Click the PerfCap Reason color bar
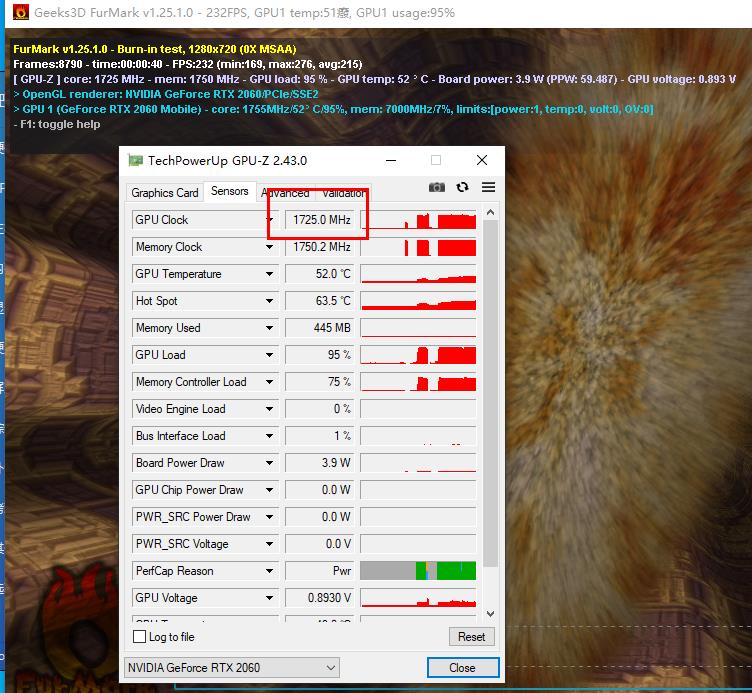The height and width of the screenshot is (693, 752). [418, 571]
